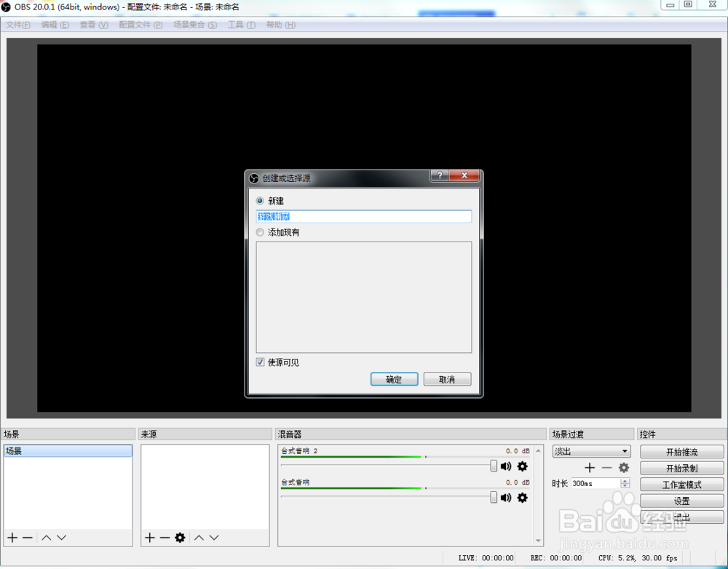Screen dimensions: 728x569
Task: Close the 创建或选择源 dialog
Action: point(464,175)
